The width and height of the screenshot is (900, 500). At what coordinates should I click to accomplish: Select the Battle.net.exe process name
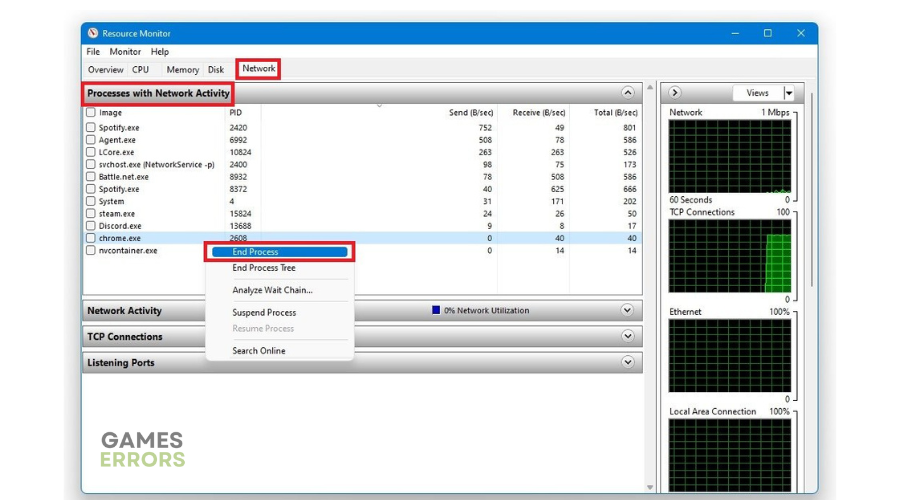tap(123, 177)
